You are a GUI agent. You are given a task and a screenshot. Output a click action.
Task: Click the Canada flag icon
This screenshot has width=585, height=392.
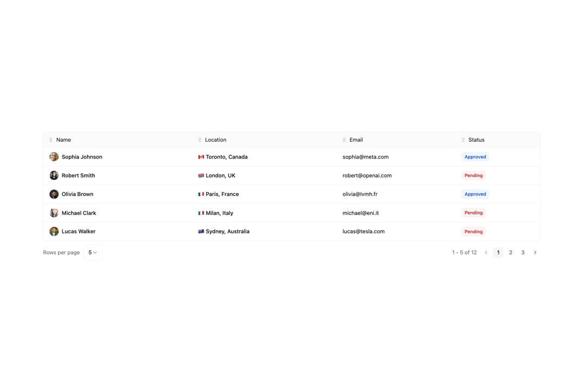201,157
